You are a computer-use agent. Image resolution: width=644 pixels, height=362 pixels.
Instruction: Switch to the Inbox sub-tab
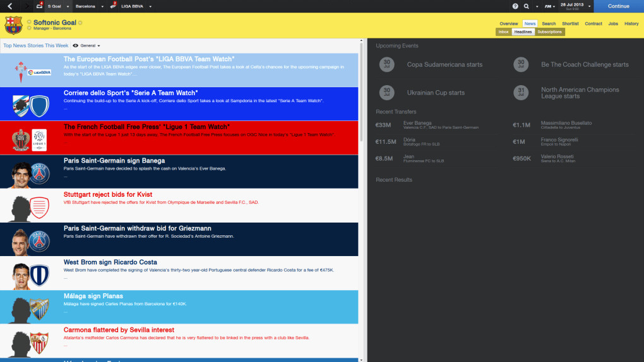click(x=504, y=32)
